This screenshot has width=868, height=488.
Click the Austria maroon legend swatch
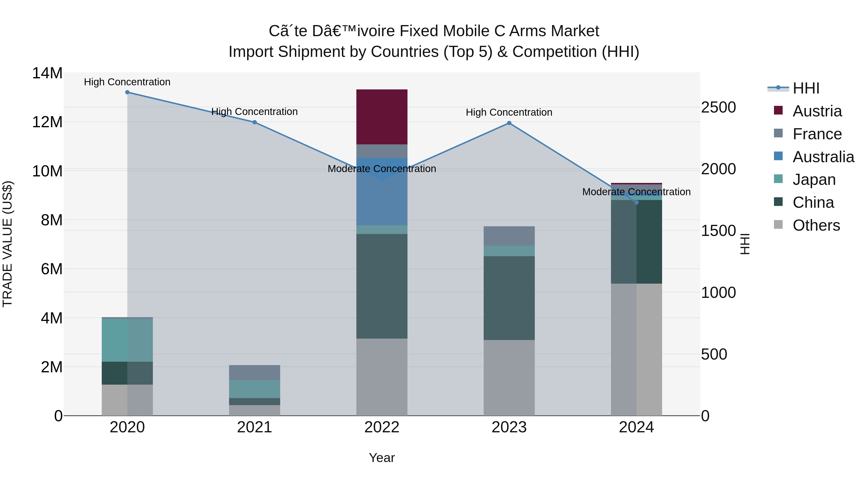pos(778,110)
